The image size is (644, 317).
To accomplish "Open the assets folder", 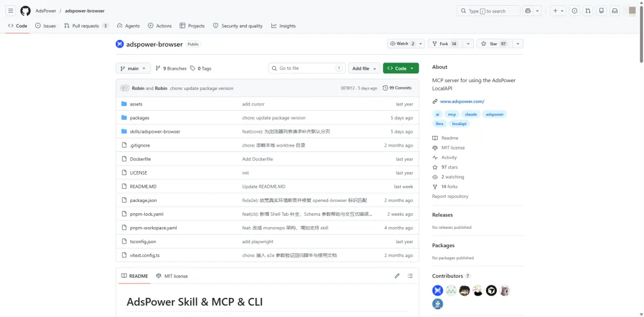I will pyautogui.click(x=136, y=104).
